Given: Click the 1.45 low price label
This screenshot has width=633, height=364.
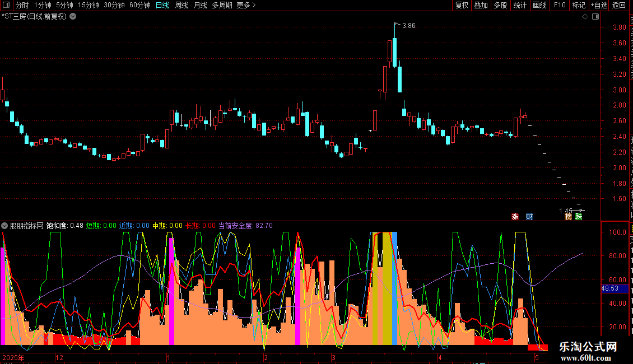Looking at the screenshot, I should 566,211.
